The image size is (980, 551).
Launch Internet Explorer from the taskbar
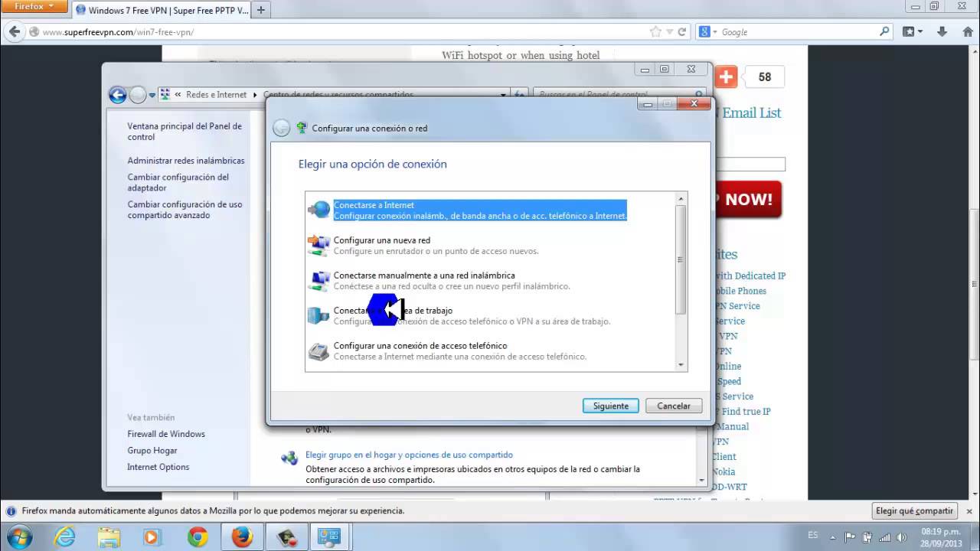64,537
